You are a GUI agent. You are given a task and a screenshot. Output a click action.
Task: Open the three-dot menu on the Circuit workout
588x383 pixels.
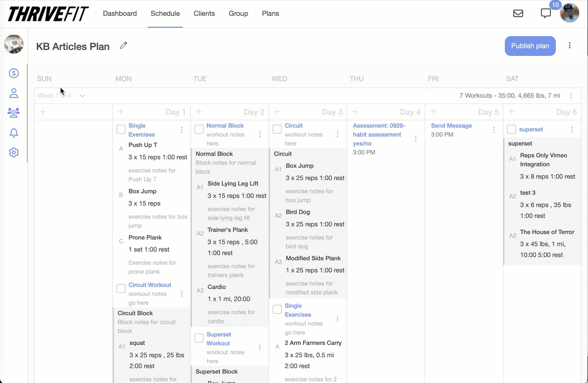pos(337,134)
